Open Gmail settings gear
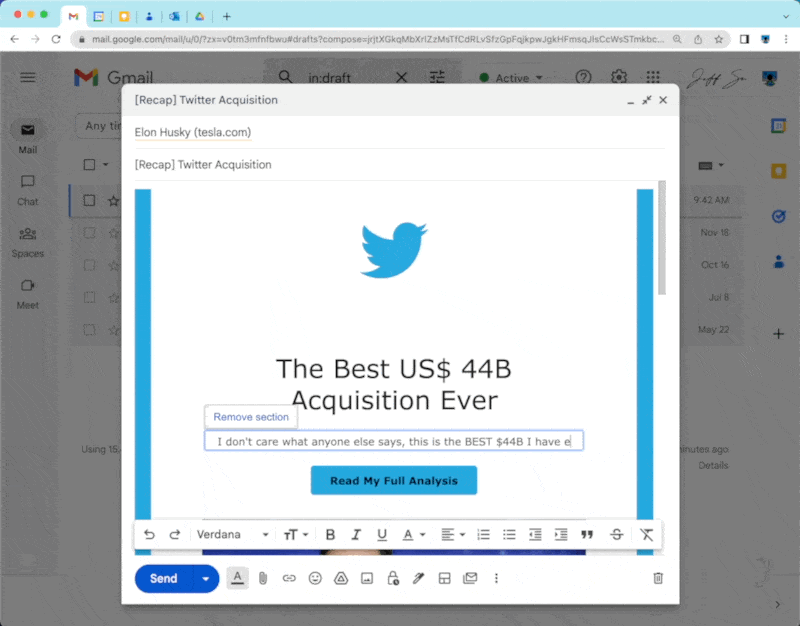 pyautogui.click(x=619, y=77)
